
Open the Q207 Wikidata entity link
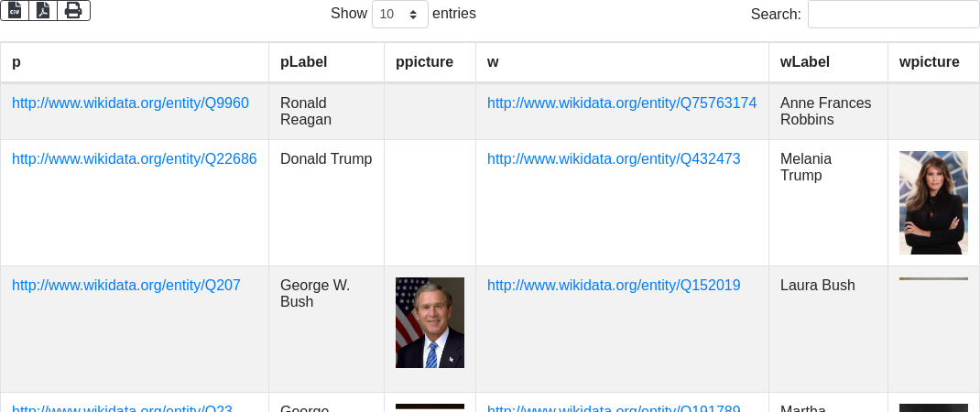click(126, 286)
